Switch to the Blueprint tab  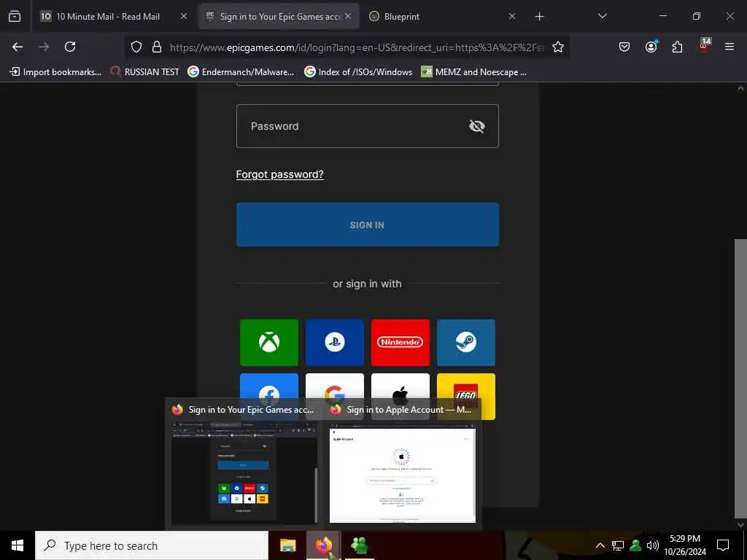pos(402,17)
